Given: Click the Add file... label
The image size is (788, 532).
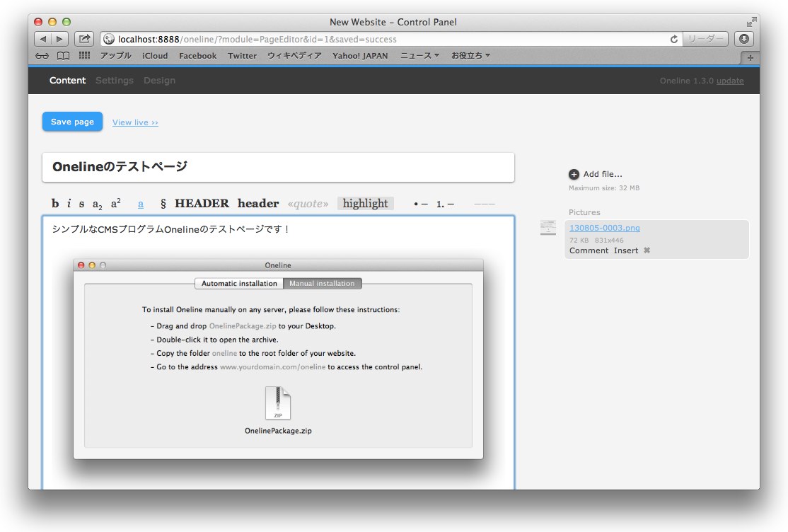Looking at the screenshot, I should (603, 174).
